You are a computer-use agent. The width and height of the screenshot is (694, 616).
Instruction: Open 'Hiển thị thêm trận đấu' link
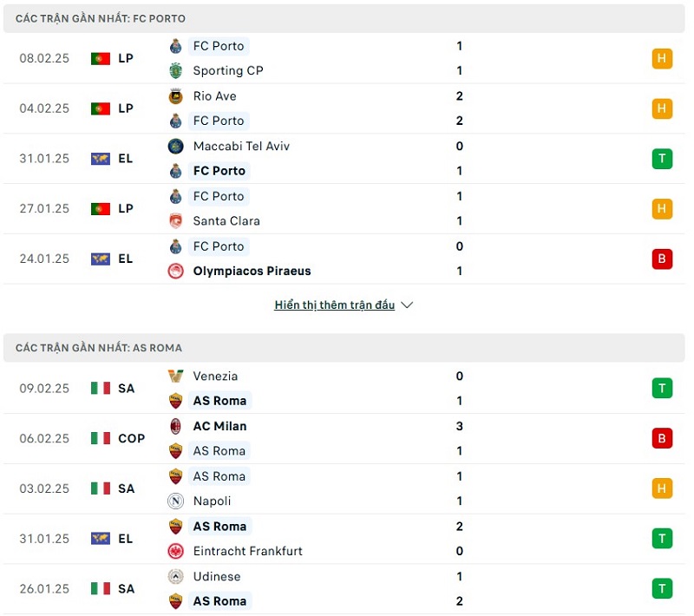(335, 305)
